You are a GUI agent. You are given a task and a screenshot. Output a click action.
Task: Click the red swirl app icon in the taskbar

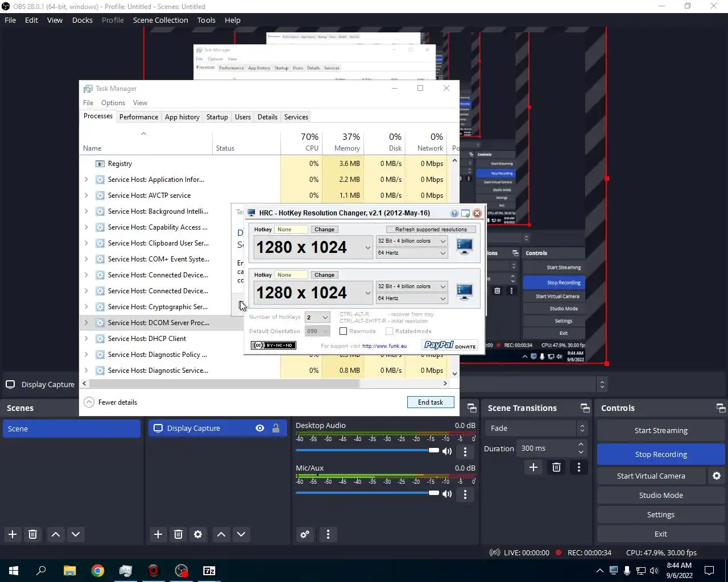point(154,571)
